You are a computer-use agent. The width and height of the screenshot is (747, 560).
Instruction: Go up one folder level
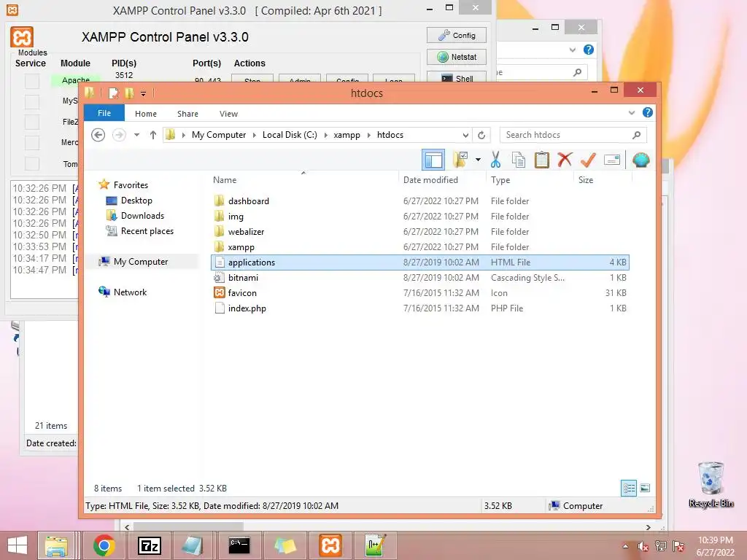(153, 135)
